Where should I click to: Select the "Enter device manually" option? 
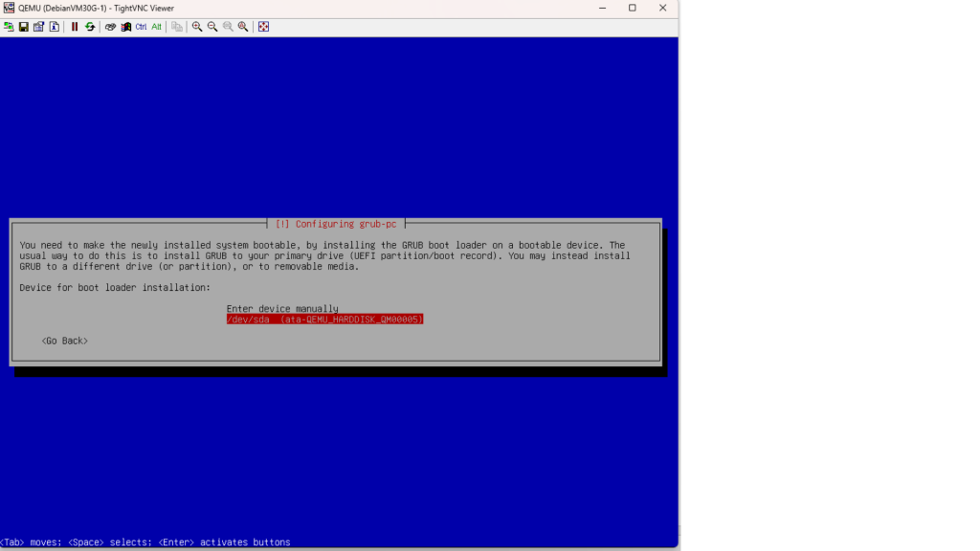tap(282, 308)
